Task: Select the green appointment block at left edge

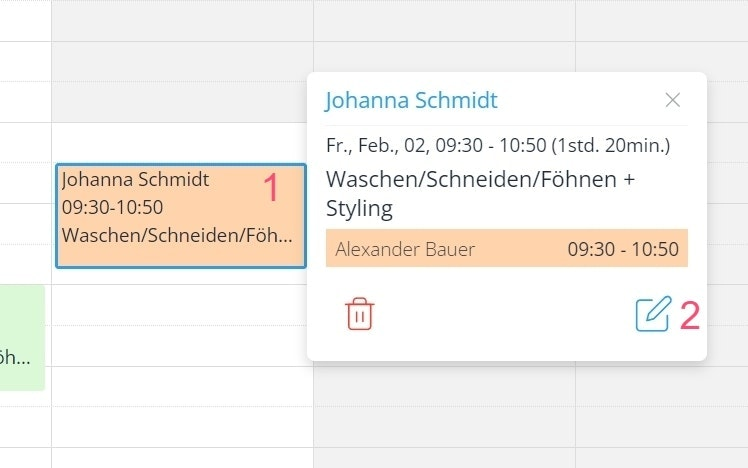Action: pos(22,338)
